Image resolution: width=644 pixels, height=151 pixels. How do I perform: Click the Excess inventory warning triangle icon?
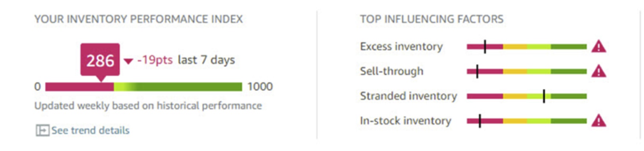pyautogui.click(x=598, y=47)
